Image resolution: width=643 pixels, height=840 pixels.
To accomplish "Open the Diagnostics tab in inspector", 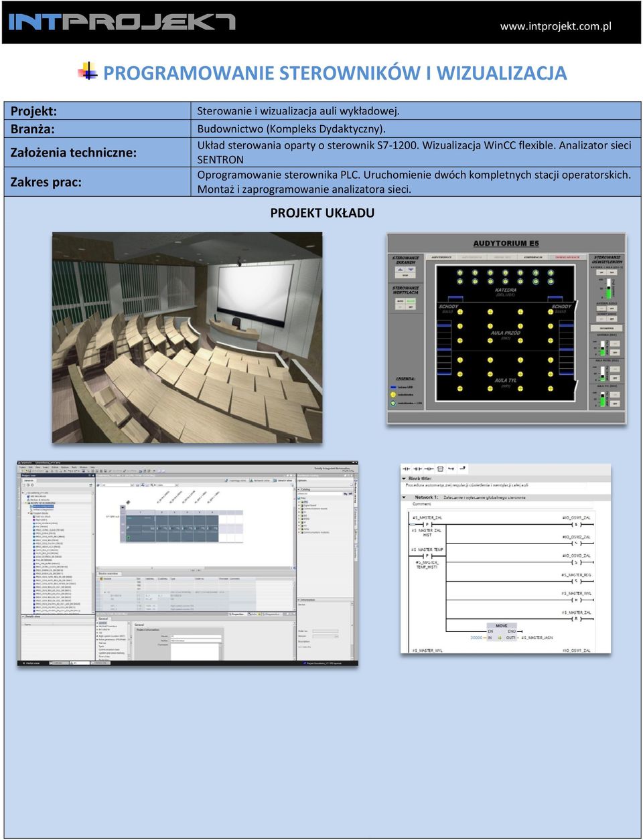I will pyautogui.click(x=271, y=614).
